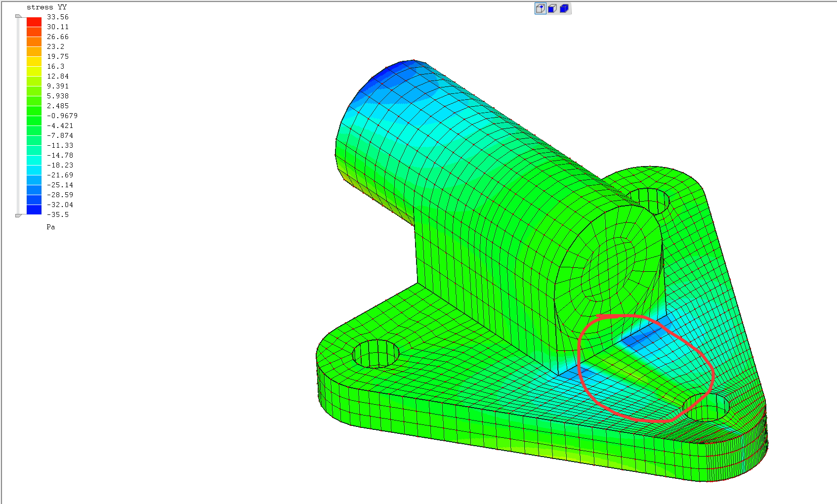Click the bolt hole at the lower right flange
This screenshot has height=504, width=837.
706,408
